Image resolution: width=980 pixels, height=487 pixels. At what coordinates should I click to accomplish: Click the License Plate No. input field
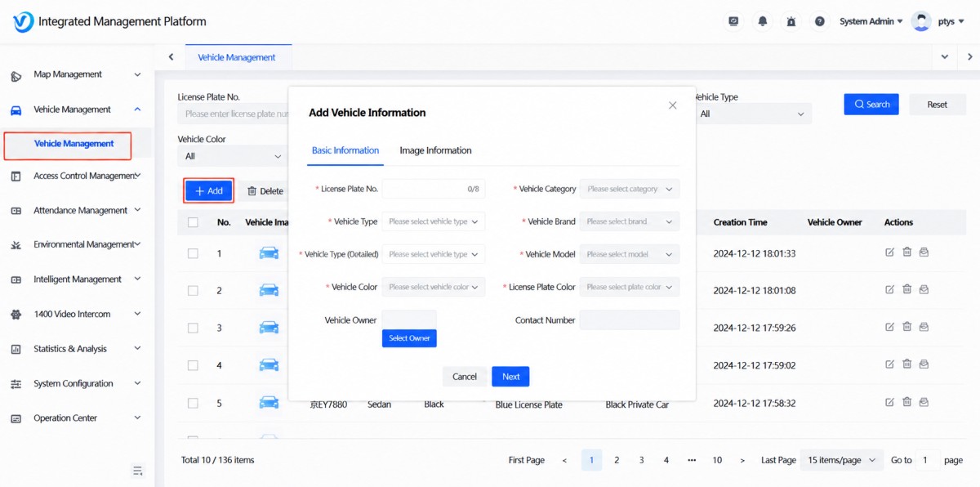pyautogui.click(x=434, y=189)
